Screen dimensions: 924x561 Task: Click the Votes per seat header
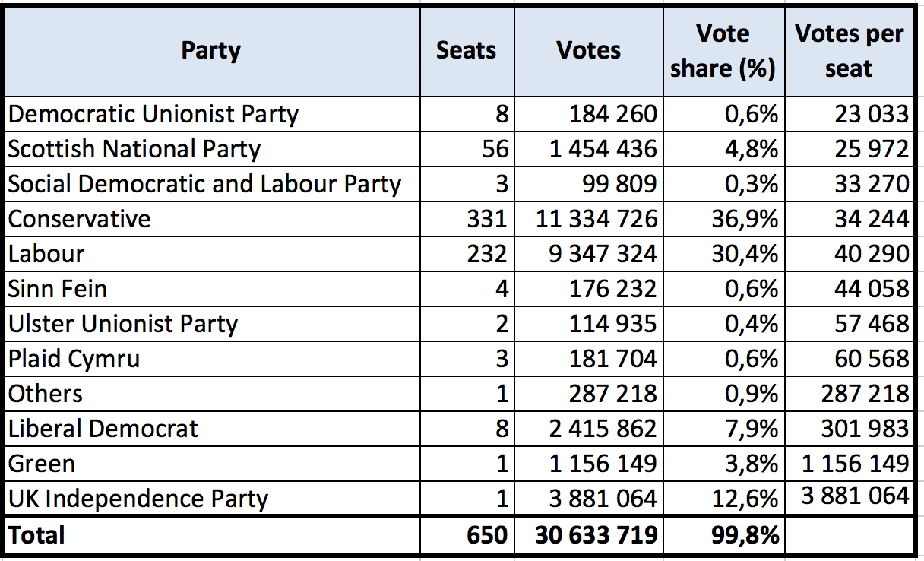[x=849, y=51]
